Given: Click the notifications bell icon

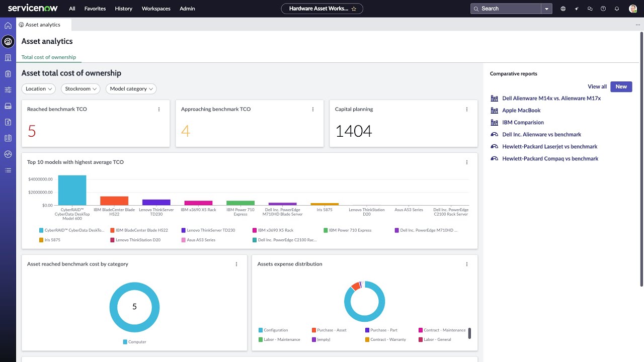Looking at the screenshot, I should pos(617,9).
